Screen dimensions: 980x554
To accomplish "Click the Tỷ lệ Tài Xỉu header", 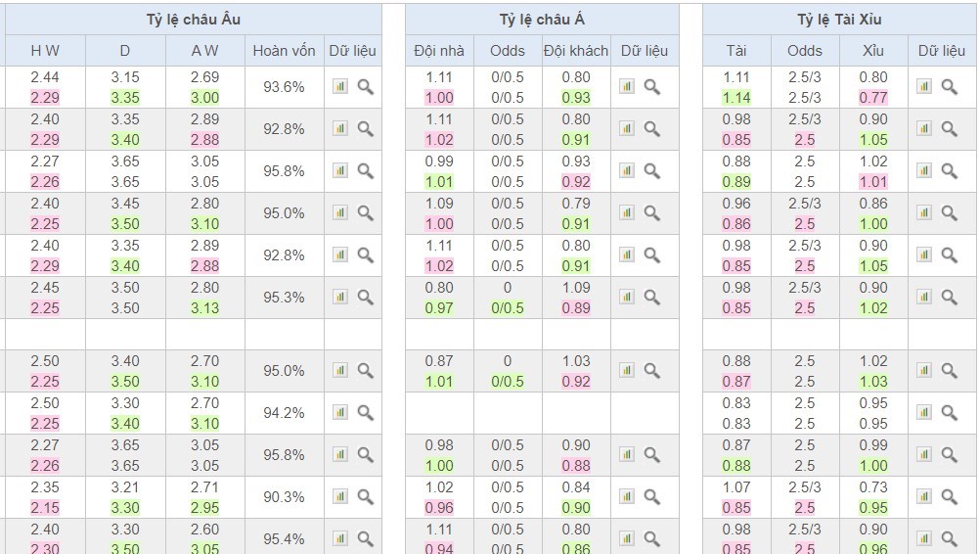I will pyautogui.click(x=838, y=20).
